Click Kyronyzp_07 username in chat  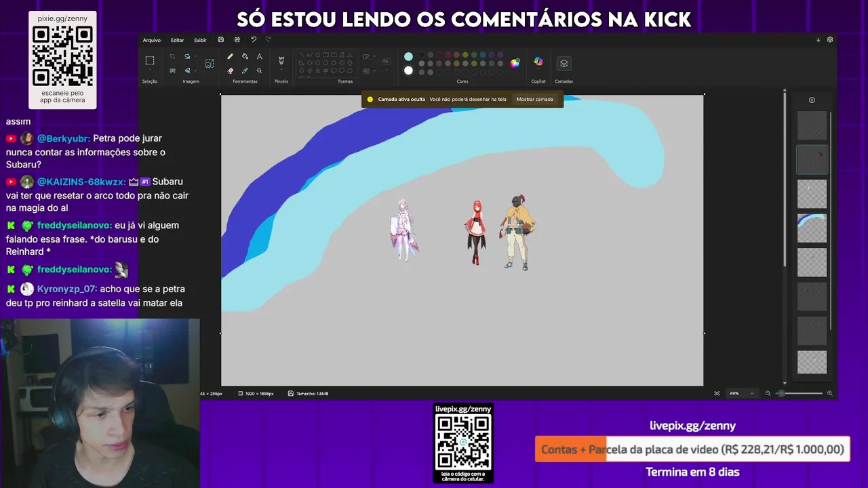tap(67, 289)
